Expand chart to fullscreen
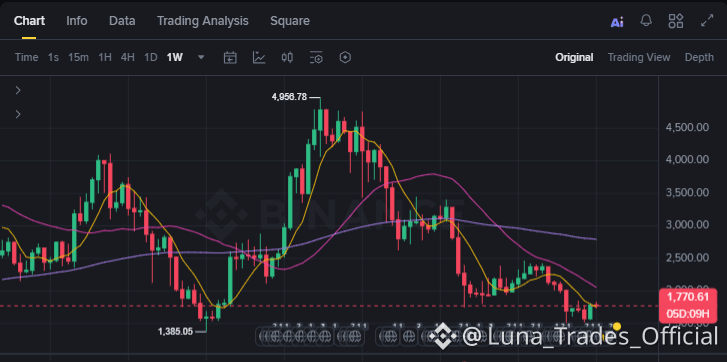 pos(707,21)
